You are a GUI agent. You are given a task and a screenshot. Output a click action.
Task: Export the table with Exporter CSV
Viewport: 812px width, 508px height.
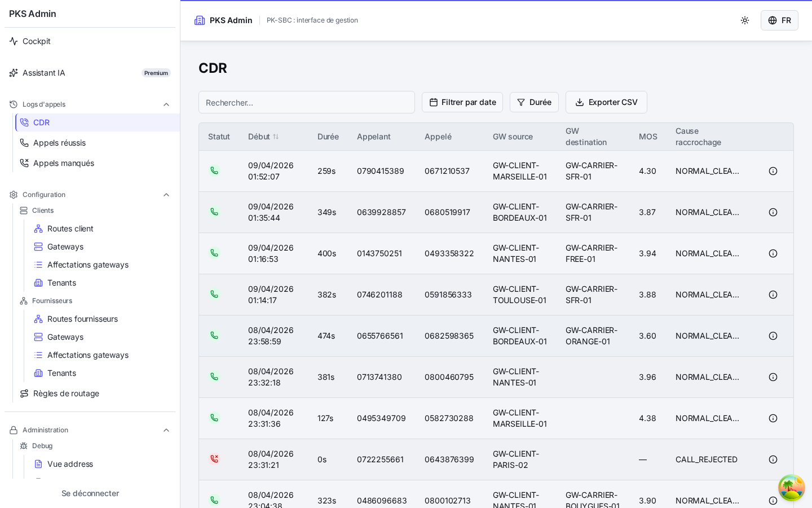(x=606, y=102)
